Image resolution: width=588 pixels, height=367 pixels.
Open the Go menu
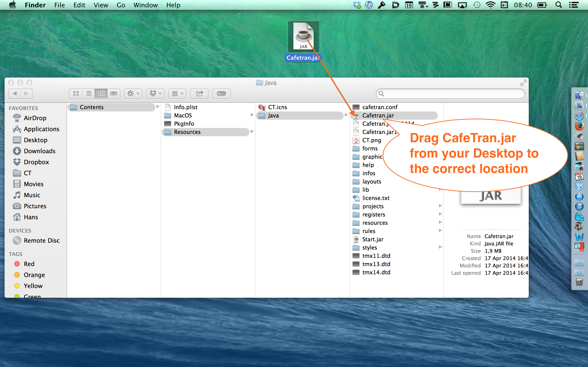[x=121, y=5]
